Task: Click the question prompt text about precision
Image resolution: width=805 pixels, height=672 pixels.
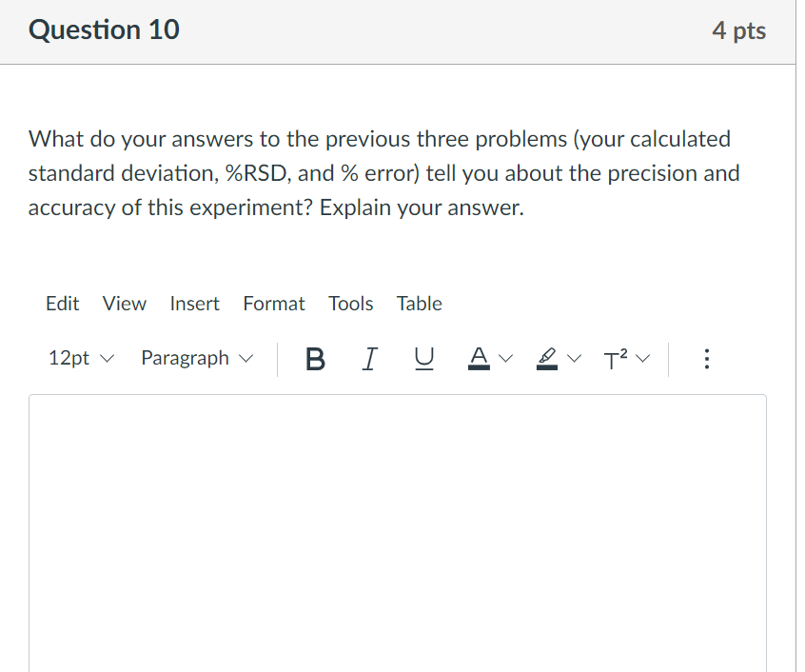Action: click(x=383, y=173)
